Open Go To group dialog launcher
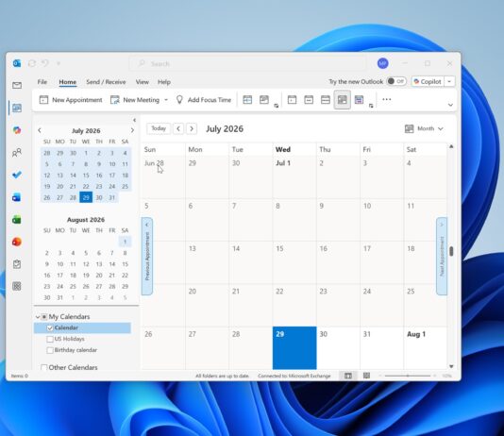Screen dimensions: 504x436 [x=277, y=106]
